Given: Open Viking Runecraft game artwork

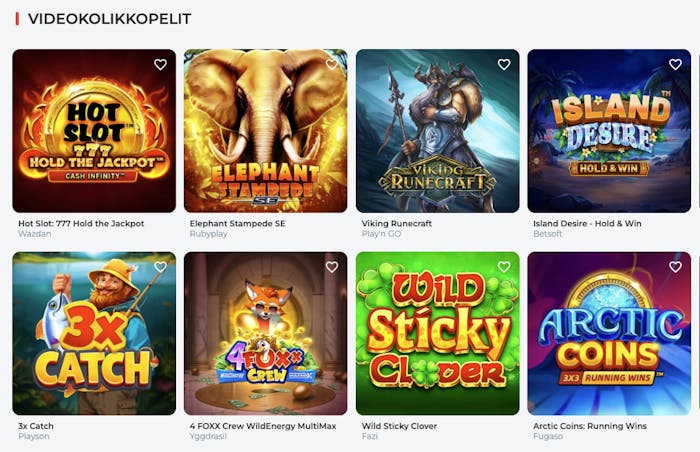Looking at the screenshot, I should pos(438,131).
